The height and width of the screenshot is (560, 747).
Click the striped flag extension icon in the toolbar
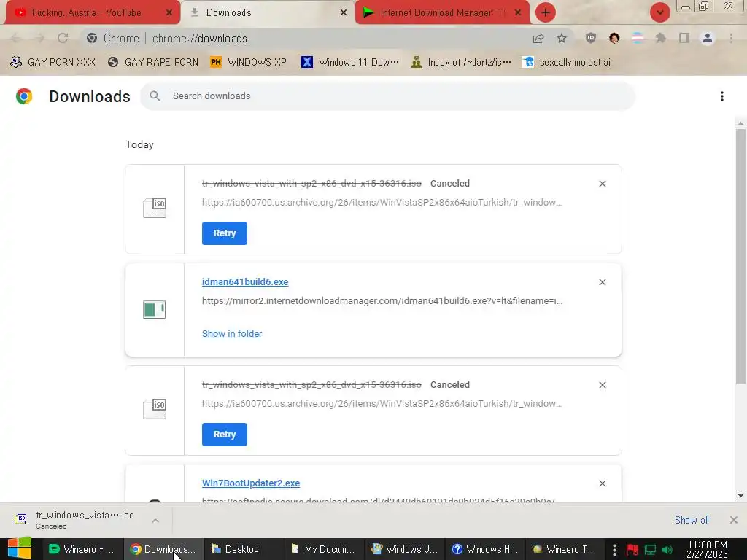pyautogui.click(x=638, y=38)
